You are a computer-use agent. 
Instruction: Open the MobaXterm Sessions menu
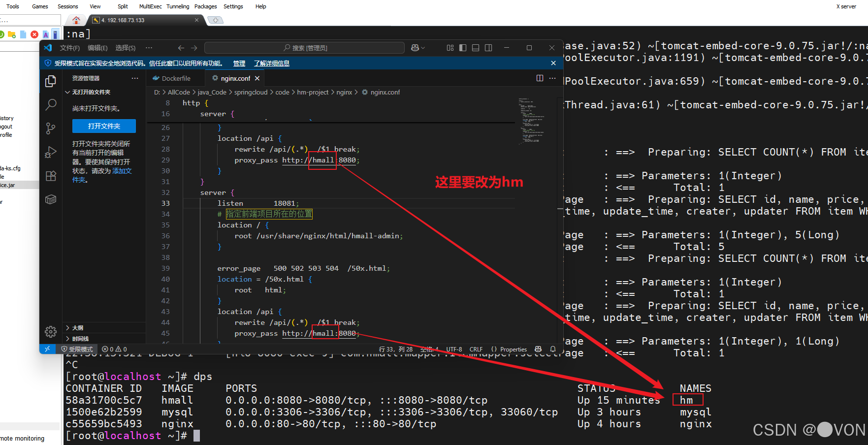(68, 6)
